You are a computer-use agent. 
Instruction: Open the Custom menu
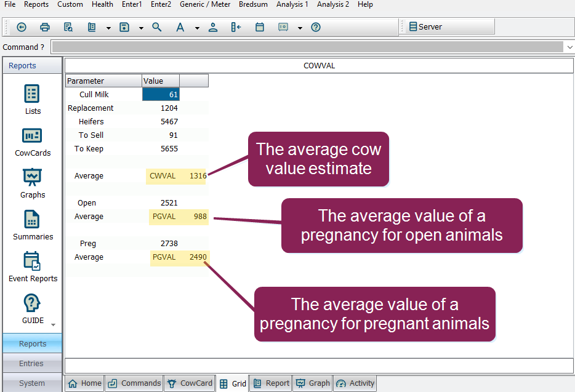pyautogui.click(x=70, y=4)
